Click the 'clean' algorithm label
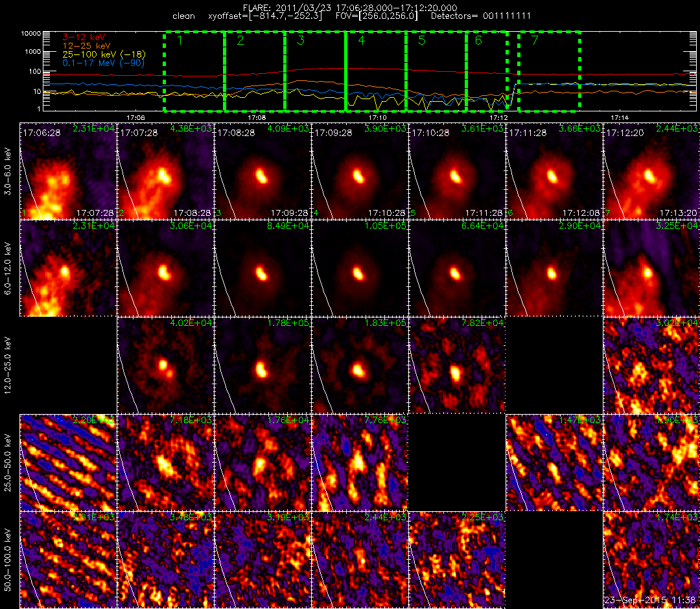Screen dimensions: 700x609 tap(183, 16)
